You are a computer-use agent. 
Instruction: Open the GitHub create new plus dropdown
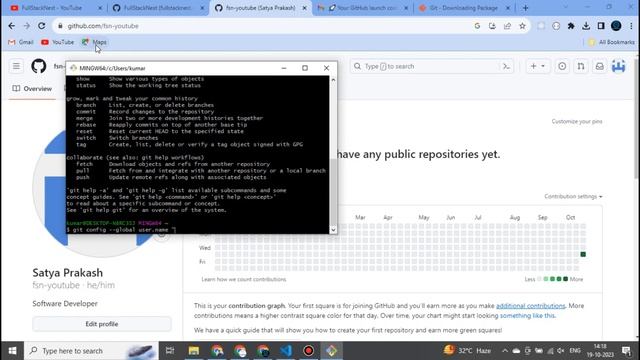click(537, 66)
